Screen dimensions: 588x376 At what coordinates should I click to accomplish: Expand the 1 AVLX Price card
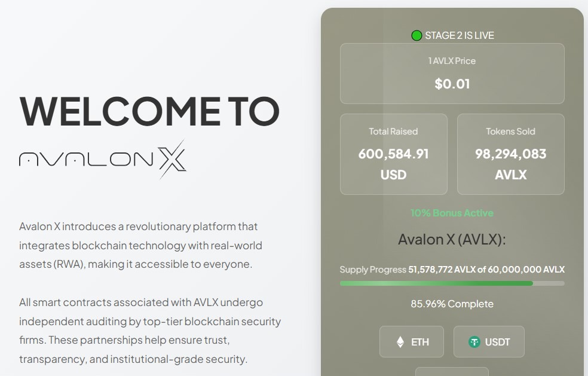pyautogui.click(x=452, y=73)
